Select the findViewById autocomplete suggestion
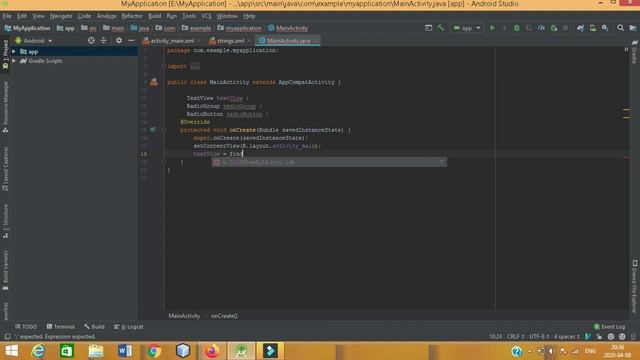 [x=329, y=162]
